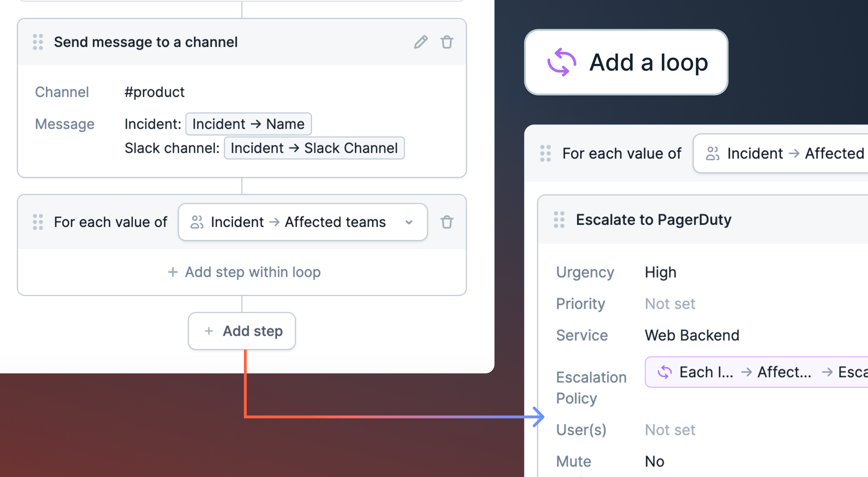The image size is (868, 477).
Task: Grab drag handle of Send message step
Action: (38, 42)
